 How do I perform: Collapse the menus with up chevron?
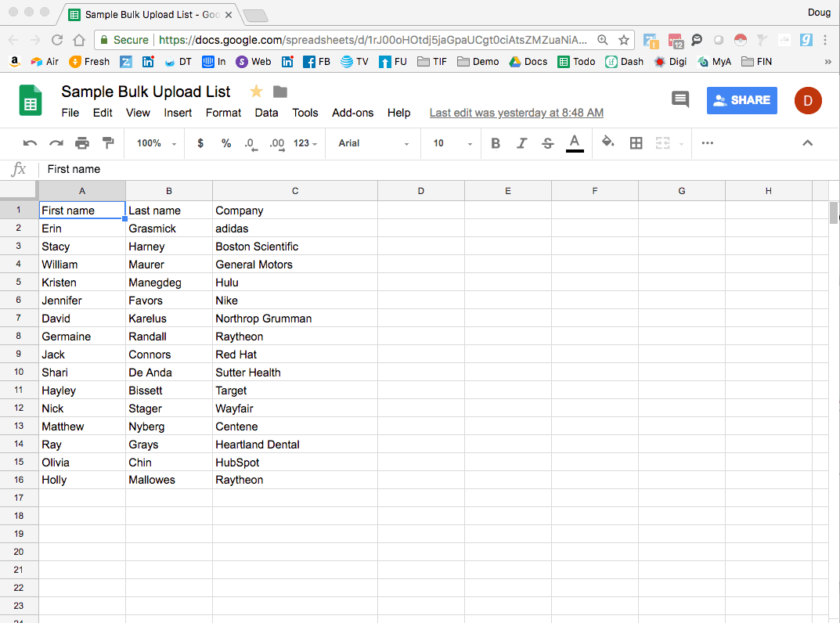pos(807,143)
